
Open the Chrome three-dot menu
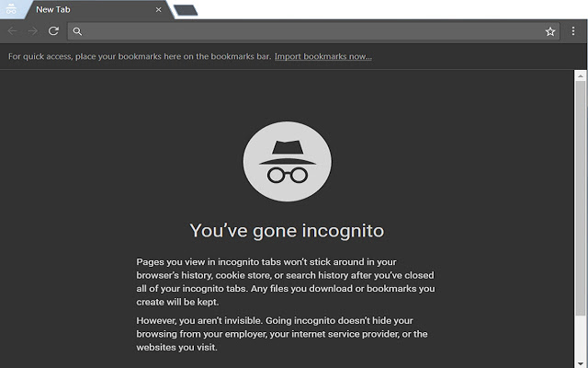pyautogui.click(x=574, y=31)
